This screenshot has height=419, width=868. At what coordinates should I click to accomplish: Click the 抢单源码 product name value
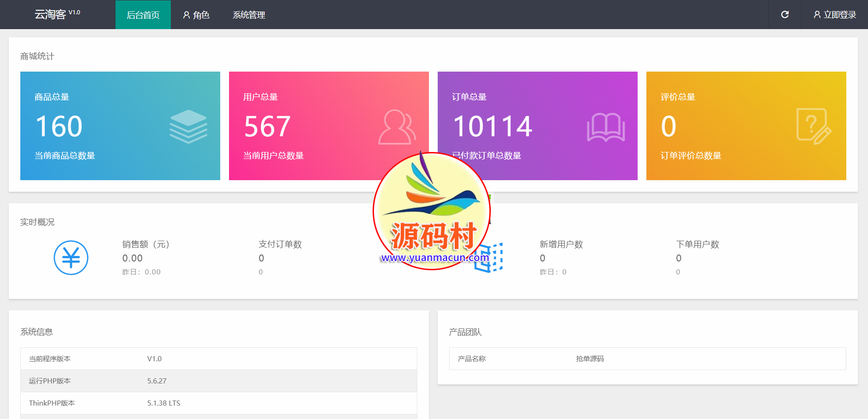(590, 359)
